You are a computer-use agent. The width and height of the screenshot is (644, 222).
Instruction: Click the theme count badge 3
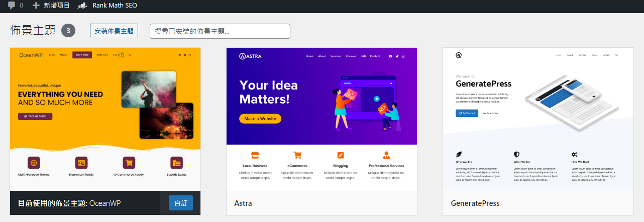pos(68,31)
